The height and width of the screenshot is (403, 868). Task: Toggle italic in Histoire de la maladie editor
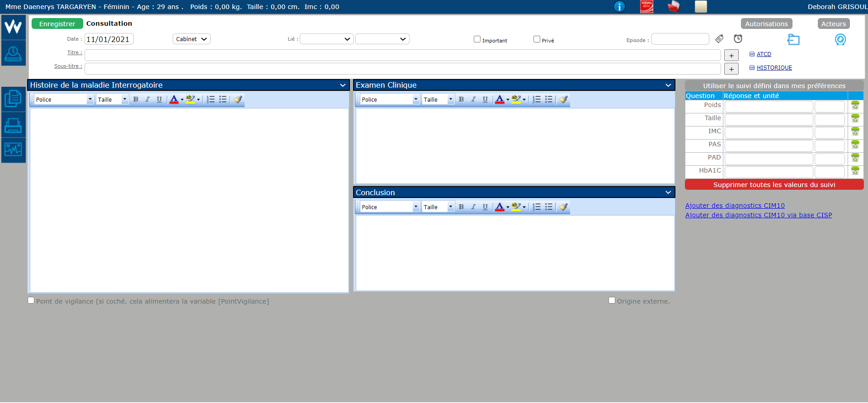(147, 99)
